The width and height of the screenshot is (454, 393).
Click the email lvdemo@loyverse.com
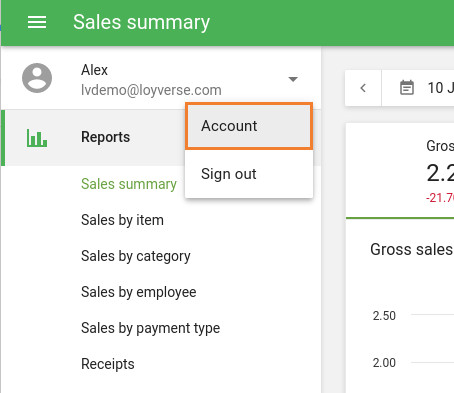(x=151, y=90)
